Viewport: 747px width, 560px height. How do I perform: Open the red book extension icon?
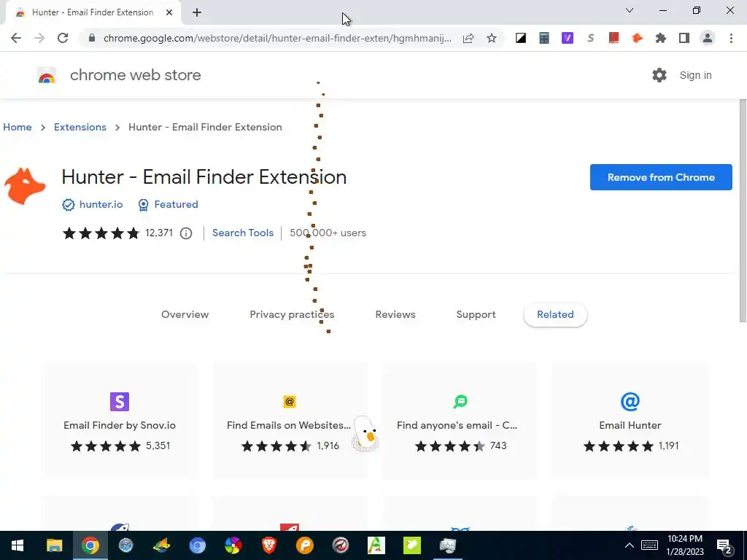614,38
